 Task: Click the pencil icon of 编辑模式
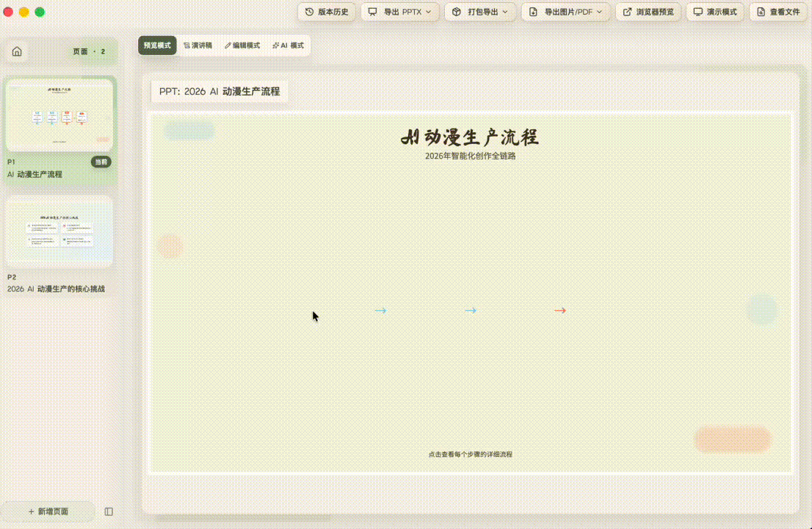tap(228, 46)
